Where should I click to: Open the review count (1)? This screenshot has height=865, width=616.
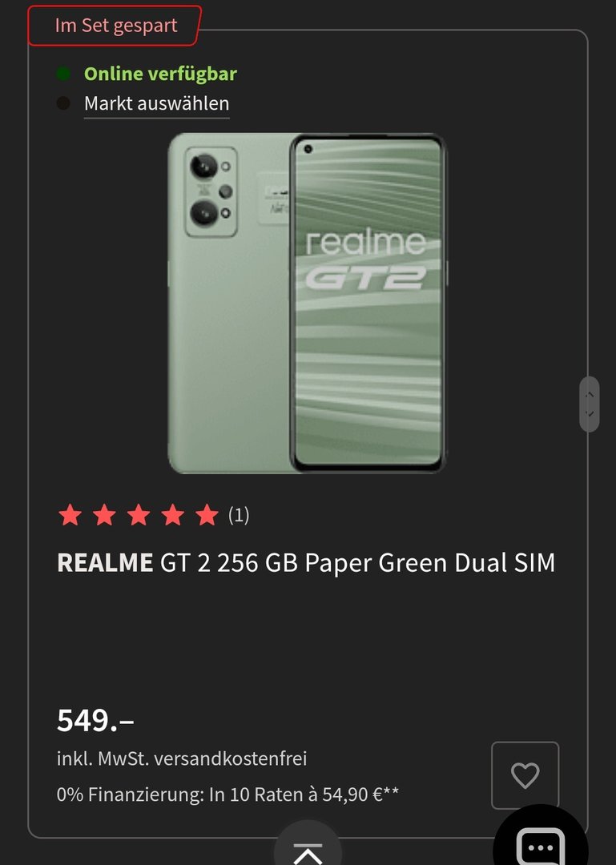239,515
